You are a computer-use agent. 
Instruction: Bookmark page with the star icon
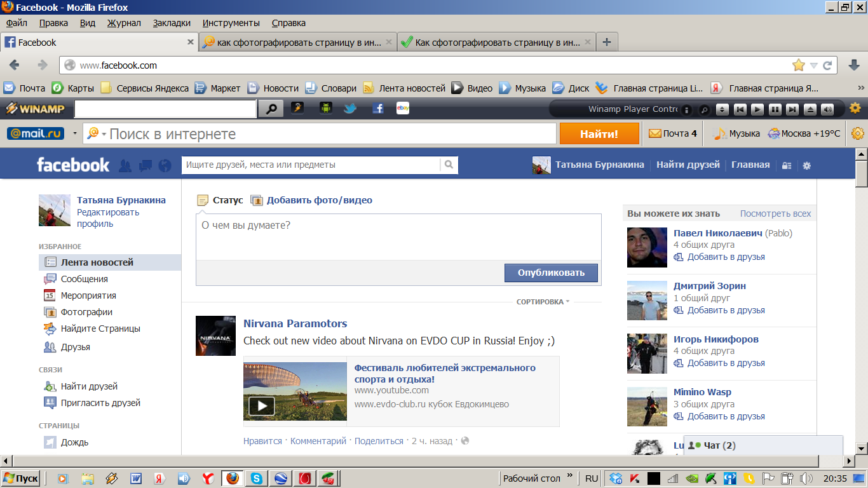coord(799,65)
